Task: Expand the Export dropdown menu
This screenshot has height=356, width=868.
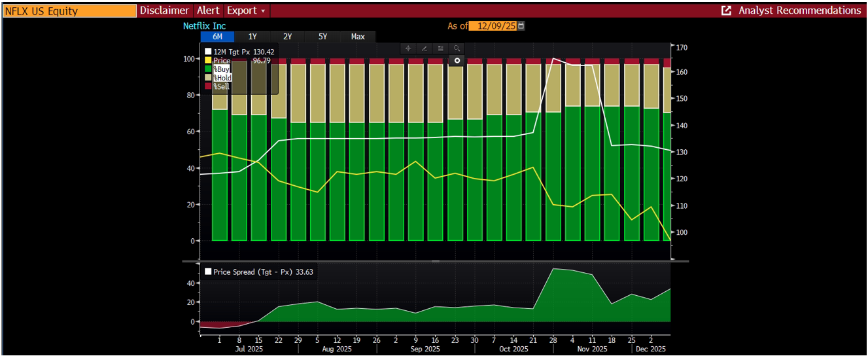Action: tap(246, 11)
